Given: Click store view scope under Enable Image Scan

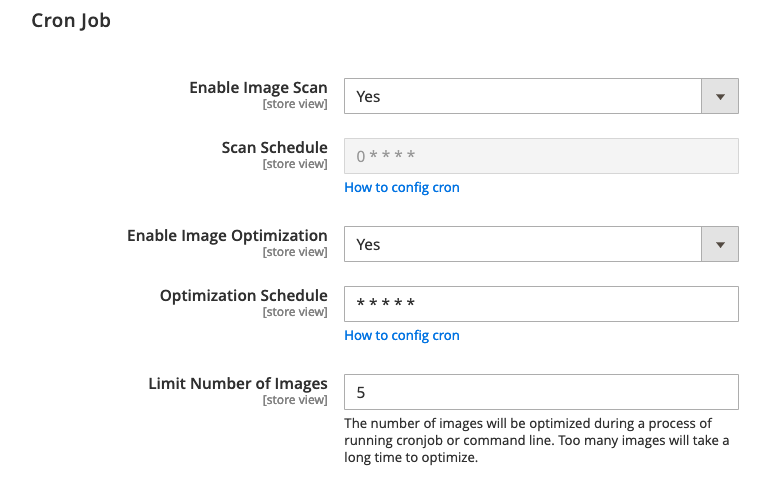Looking at the screenshot, I should 295,104.
